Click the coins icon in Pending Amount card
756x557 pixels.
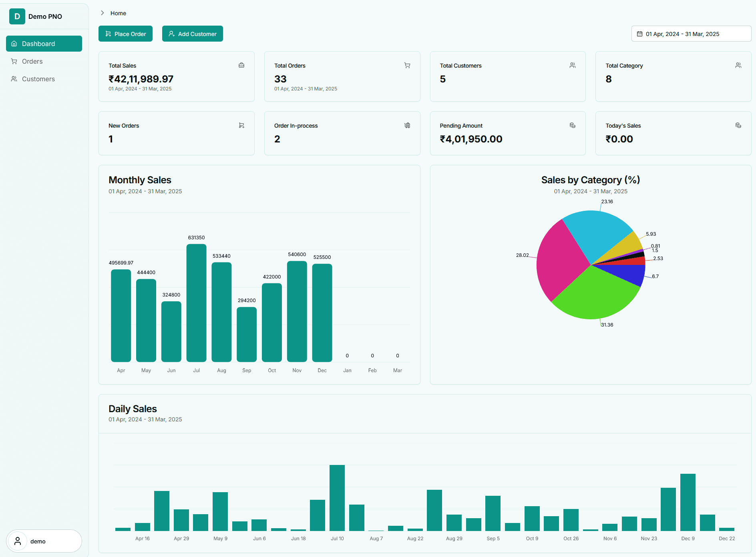[573, 125]
